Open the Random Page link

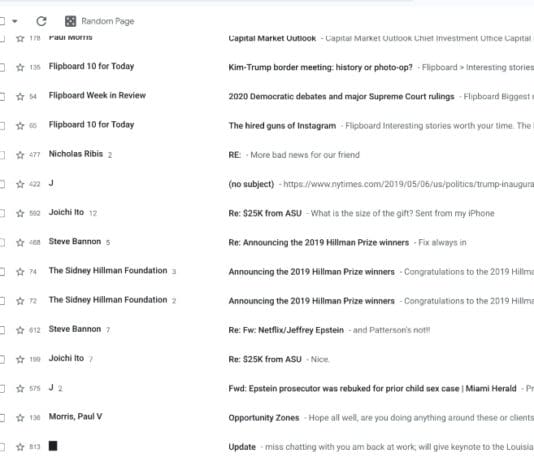point(108,21)
